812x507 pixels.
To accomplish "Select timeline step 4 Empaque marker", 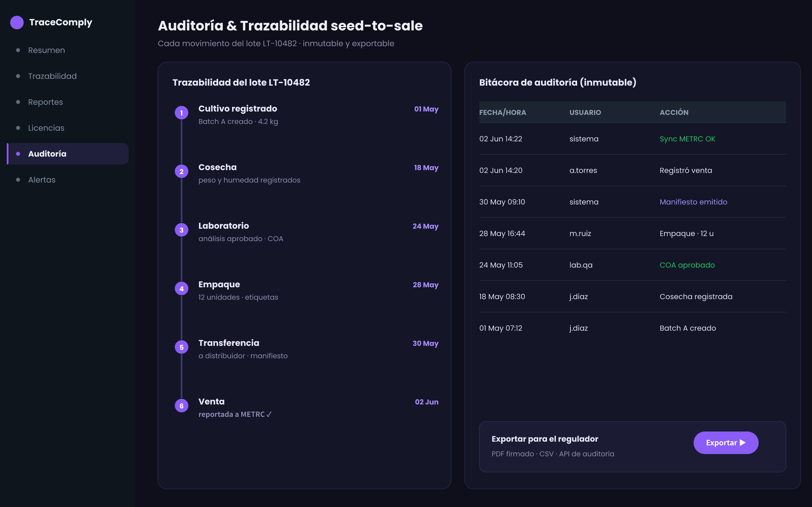I will [182, 288].
